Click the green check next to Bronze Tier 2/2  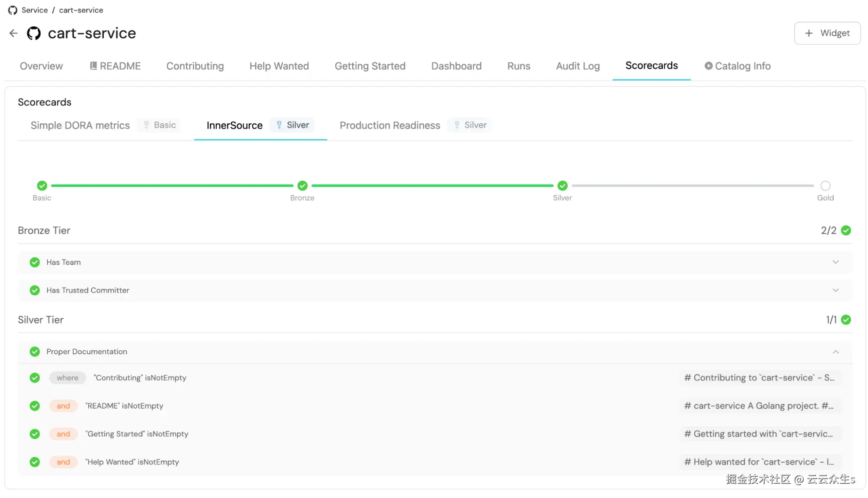coord(846,231)
